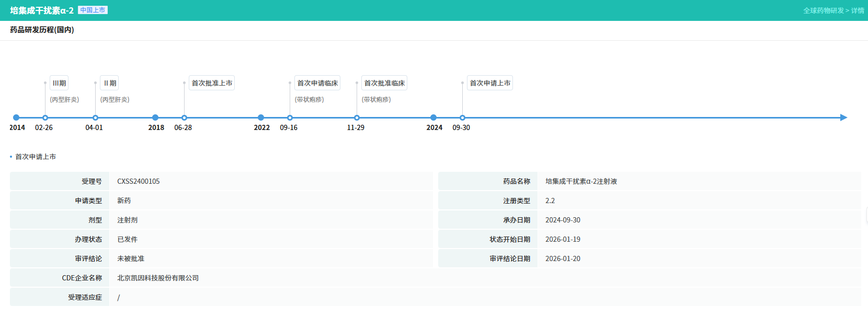Viewport: 868px width, 318px height.
Task: Select the 首次批准上市 milestone box
Action: coord(212,83)
